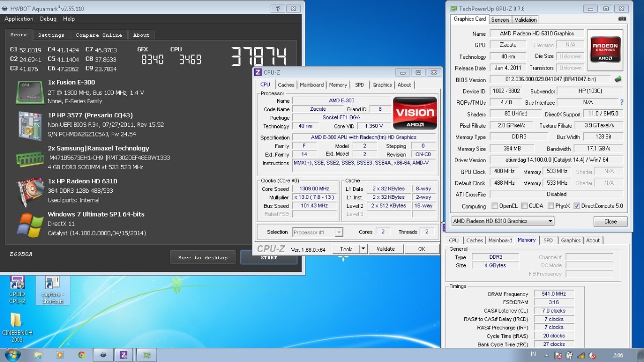Screen dimensions: 644x362
Task: Click the OK button in CPU-Z
Action: (x=422, y=249)
